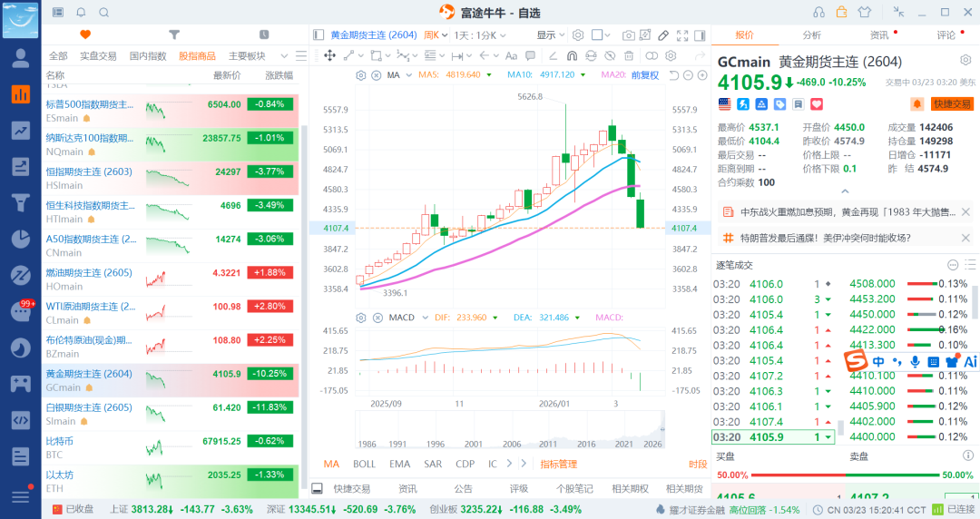Collapse quote details chevron
Screen dimensions: 980x519
[x=845, y=191]
